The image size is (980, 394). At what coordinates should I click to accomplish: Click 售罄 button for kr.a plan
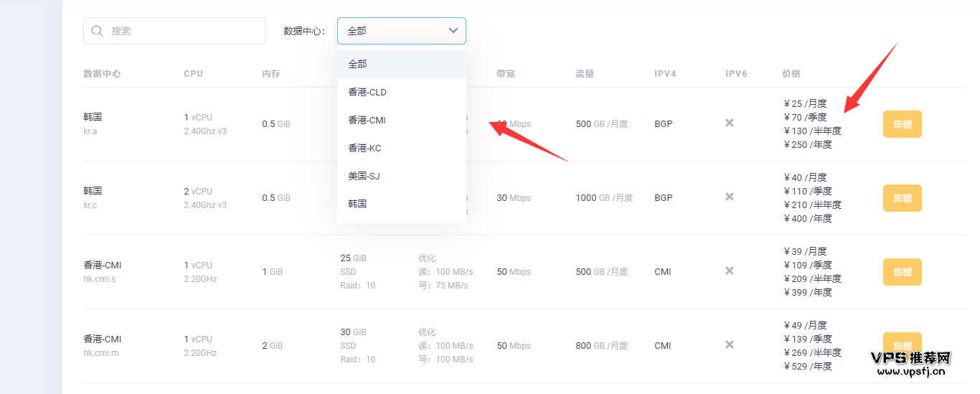902,124
